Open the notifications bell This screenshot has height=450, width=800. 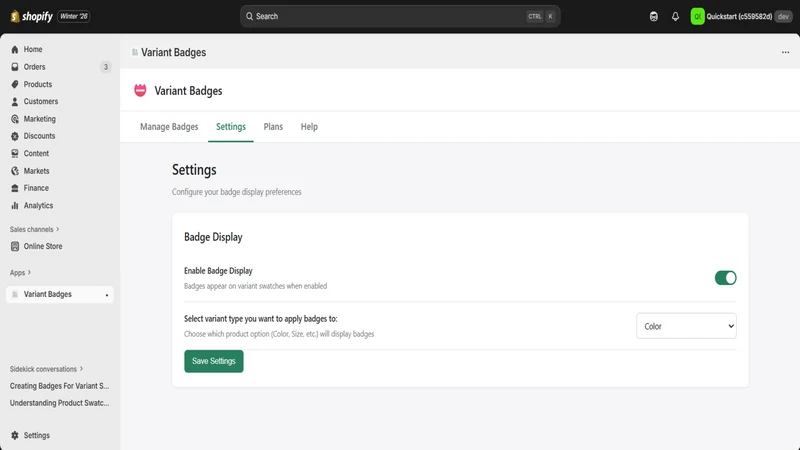[x=675, y=16]
